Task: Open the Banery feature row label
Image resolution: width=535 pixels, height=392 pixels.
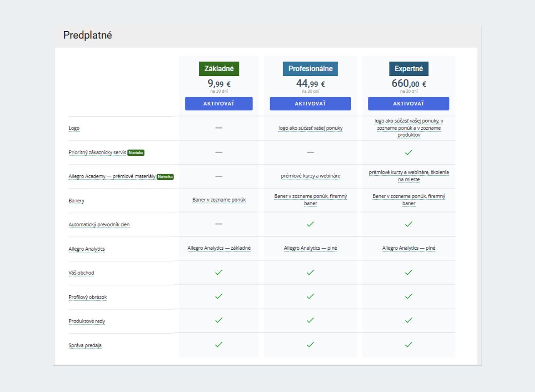Action: (x=76, y=201)
